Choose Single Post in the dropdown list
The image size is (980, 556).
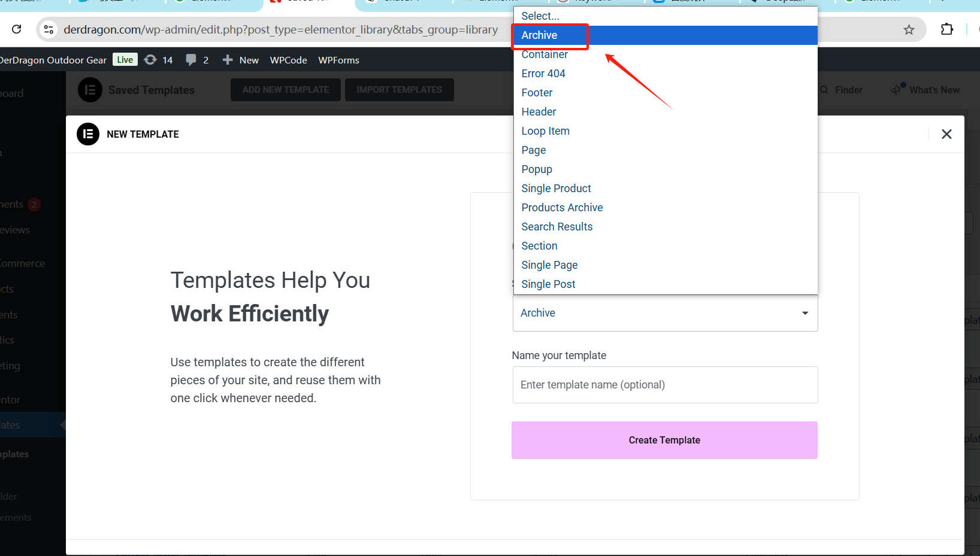[x=666, y=284]
